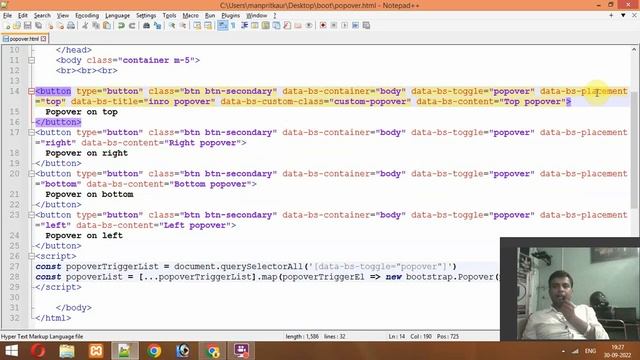Toggle Show All Characters in the toolbar

pyautogui.click(x=233, y=25)
